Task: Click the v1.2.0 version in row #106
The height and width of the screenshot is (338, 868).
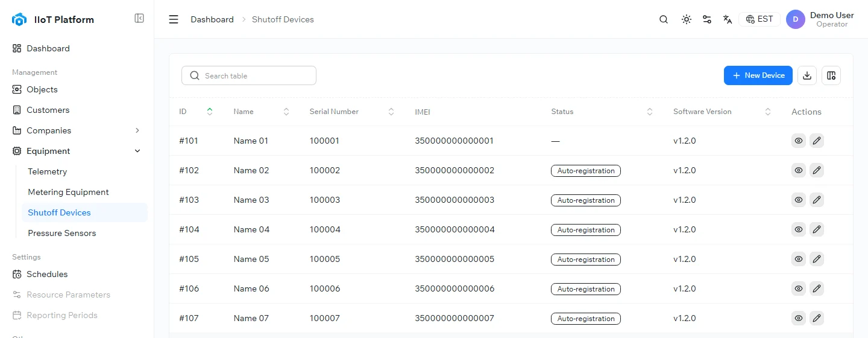Action: click(x=685, y=289)
